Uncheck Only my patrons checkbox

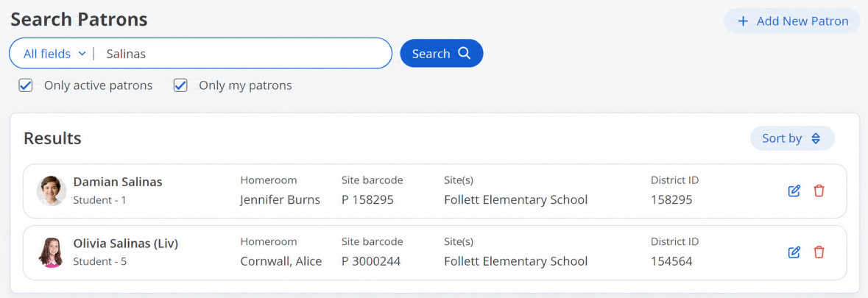click(x=180, y=85)
